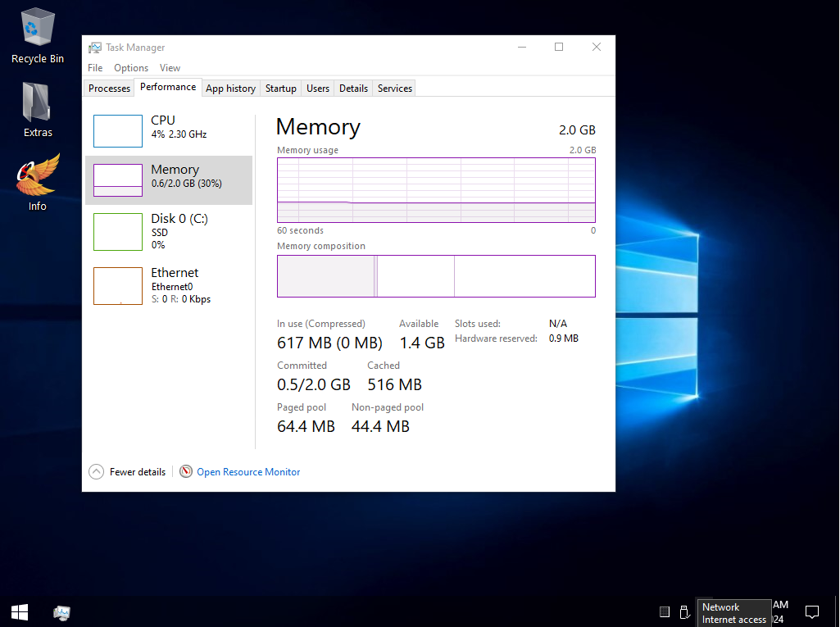Open the File menu

point(95,68)
